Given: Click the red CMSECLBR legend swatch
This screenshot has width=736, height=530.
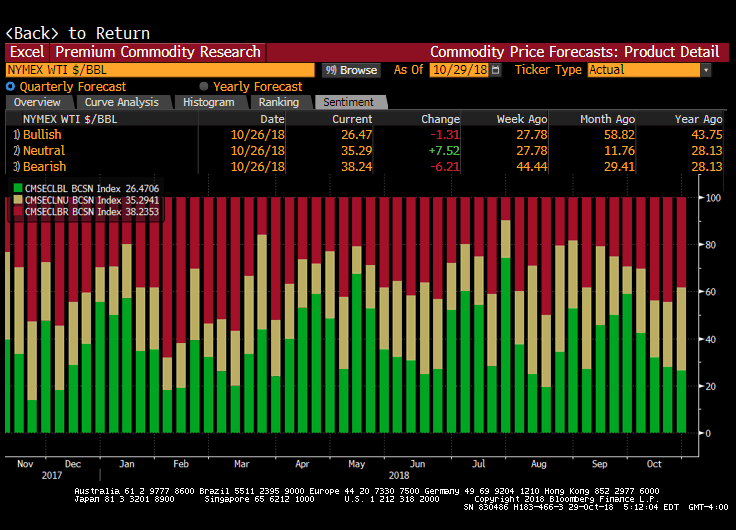Looking at the screenshot, I should 18,212.
